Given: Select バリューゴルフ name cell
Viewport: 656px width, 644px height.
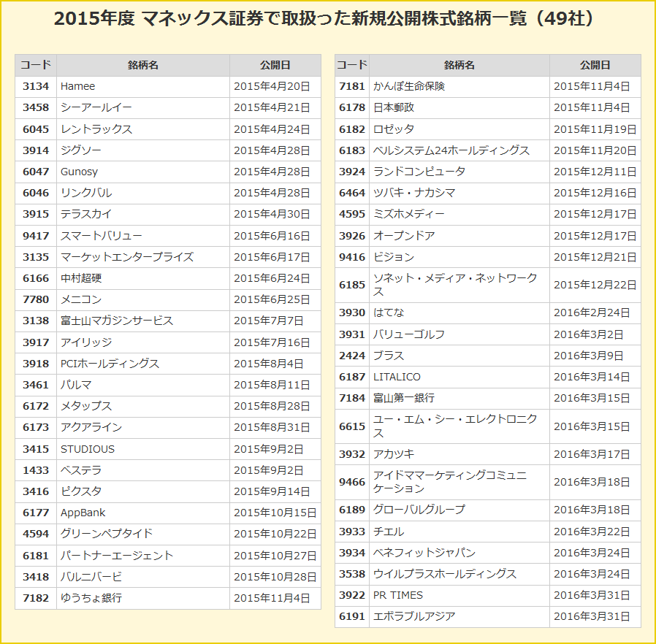Looking at the screenshot, I should point(459,334).
